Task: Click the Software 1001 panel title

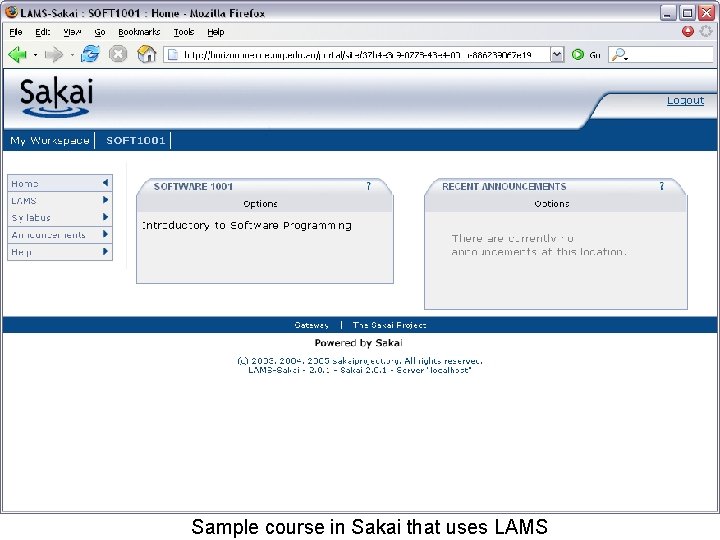Action: click(x=193, y=186)
